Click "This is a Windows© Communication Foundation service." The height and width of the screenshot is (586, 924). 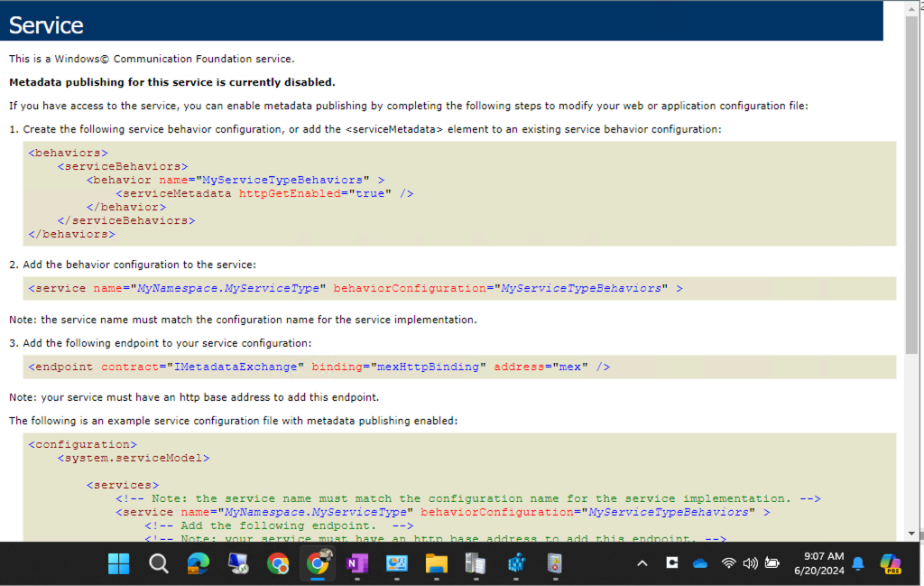(x=152, y=59)
